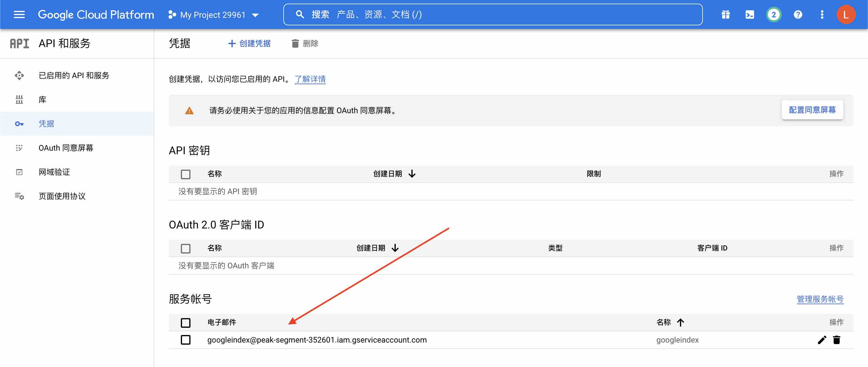The width and height of the screenshot is (868, 367).
Task: Click the gift free trial icon
Action: [x=725, y=14]
